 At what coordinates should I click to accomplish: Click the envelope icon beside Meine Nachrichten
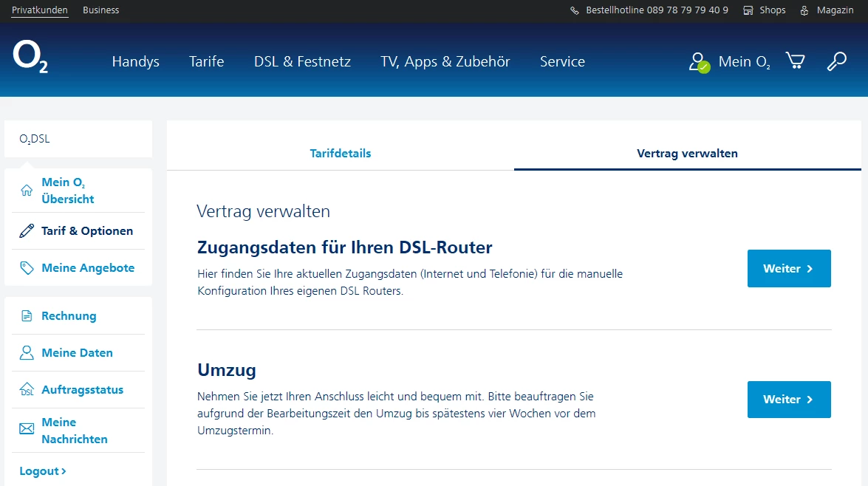27,429
